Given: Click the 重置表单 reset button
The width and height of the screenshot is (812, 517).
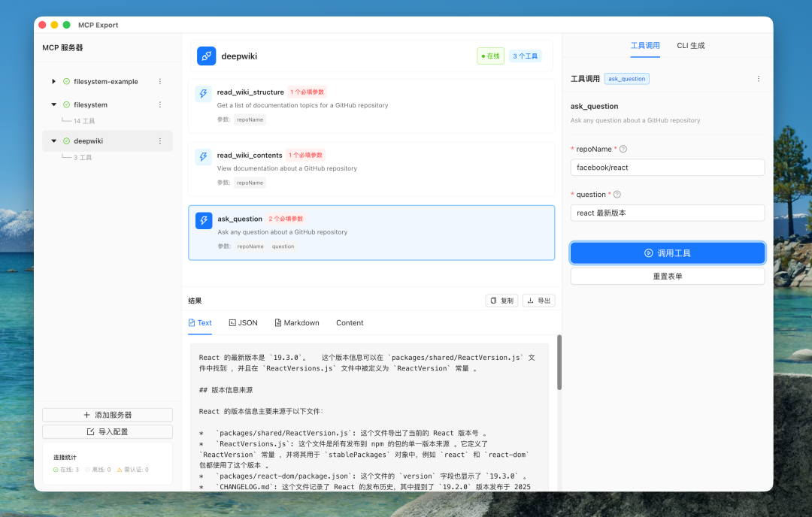Looking at the screenshot, I should 667,276.
